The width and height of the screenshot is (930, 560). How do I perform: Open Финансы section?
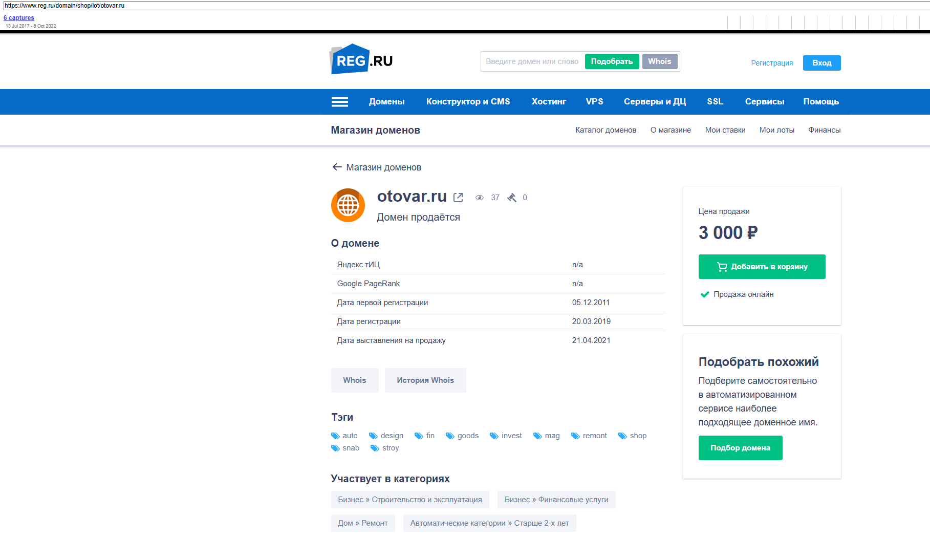(825, 130)
